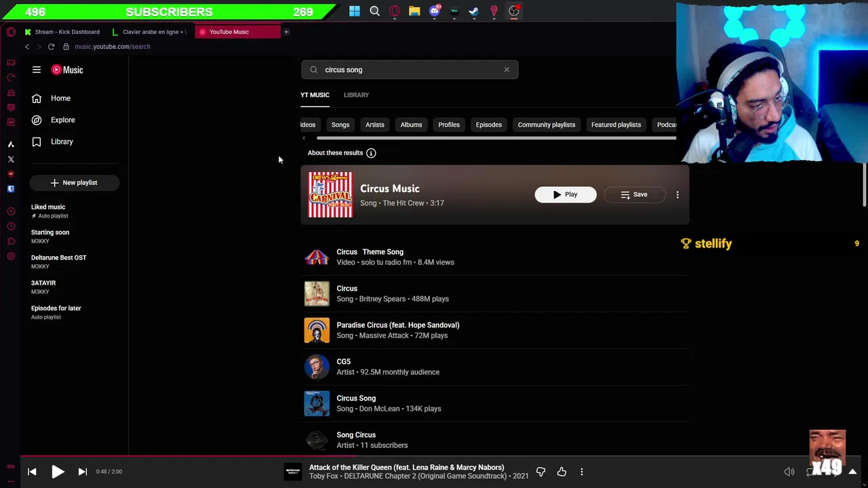Switch to the Stream - Kick Dashboard tab
Viewport: 868px width, 488px height.
[x=62, y=32]
